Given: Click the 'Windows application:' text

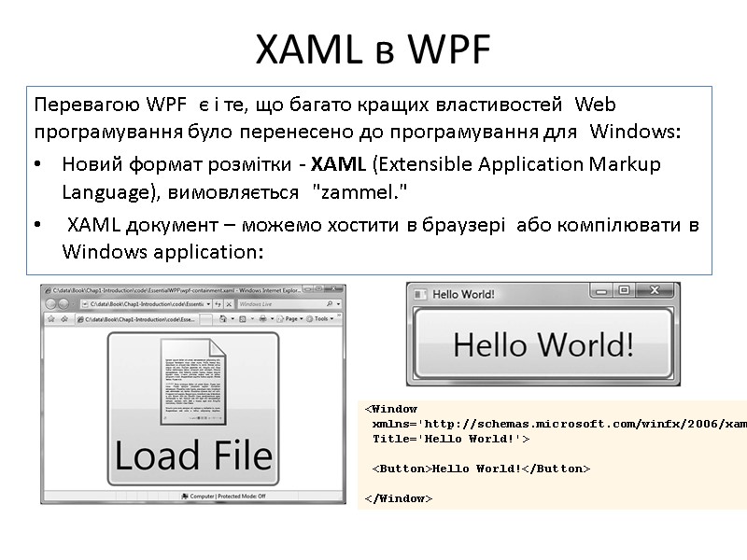Looking at the screenshot, I should coord(162,252).
